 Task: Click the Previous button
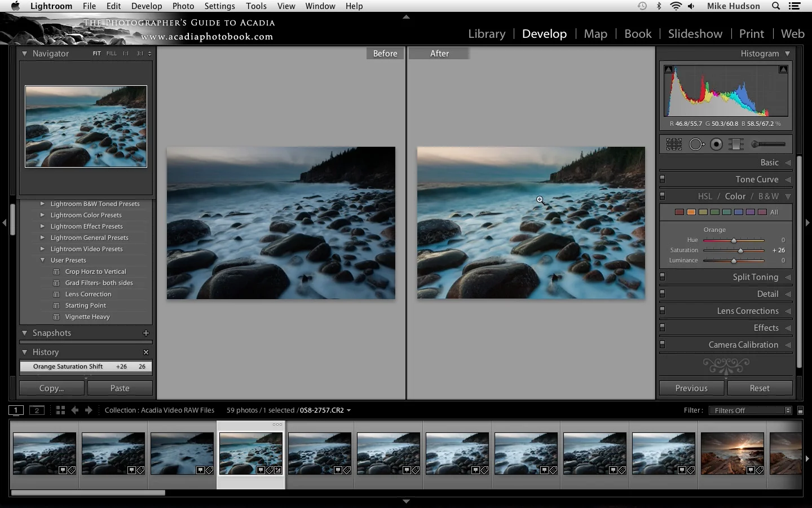coord(691,388)
